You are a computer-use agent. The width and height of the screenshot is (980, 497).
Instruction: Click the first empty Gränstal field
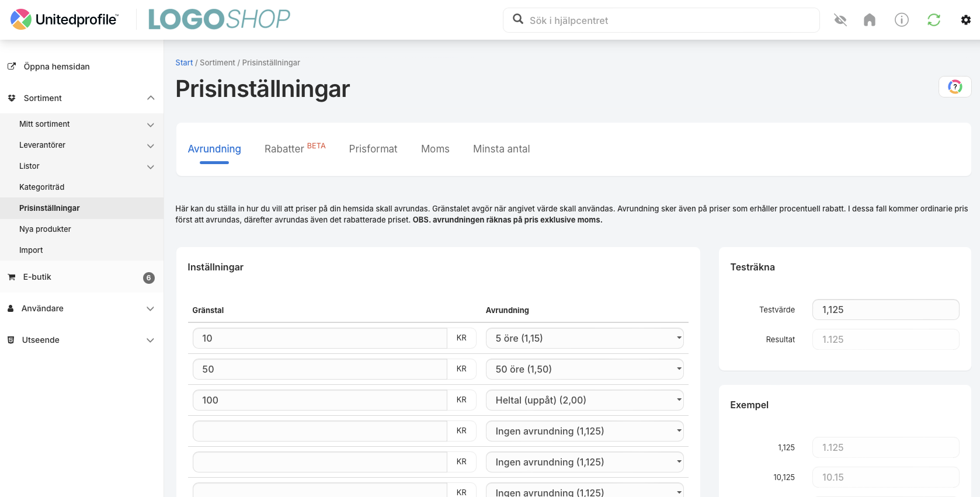pyautogui.click(x=320, y=431)
